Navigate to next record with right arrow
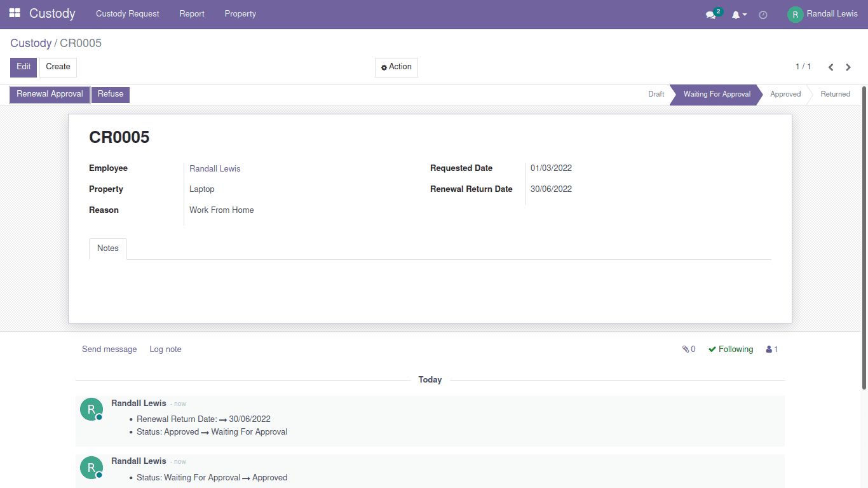 [848, 67]
